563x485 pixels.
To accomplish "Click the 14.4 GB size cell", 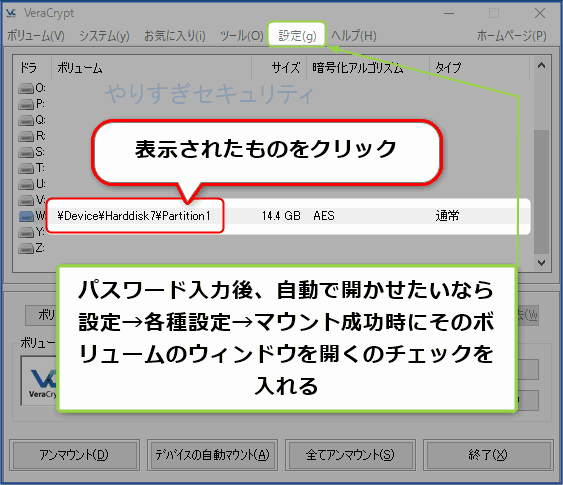I will [281, 216].
